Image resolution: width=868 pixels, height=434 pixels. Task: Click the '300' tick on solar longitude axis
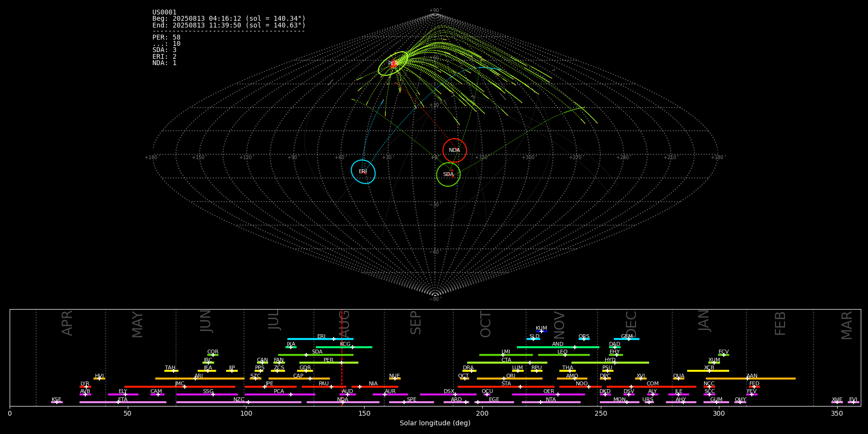(x=719, y=413)
